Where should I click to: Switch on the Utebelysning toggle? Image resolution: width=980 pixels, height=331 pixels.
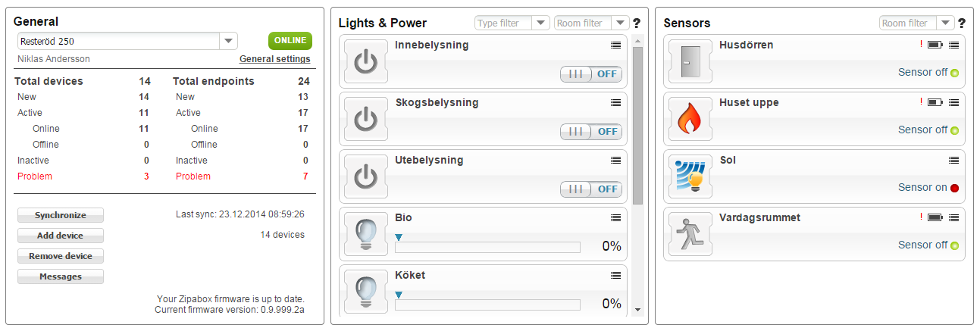click(x=591, y=189)
